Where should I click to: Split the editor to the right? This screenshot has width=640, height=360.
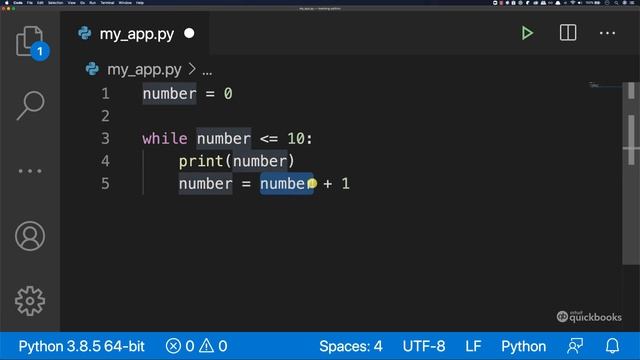(568, 33)
